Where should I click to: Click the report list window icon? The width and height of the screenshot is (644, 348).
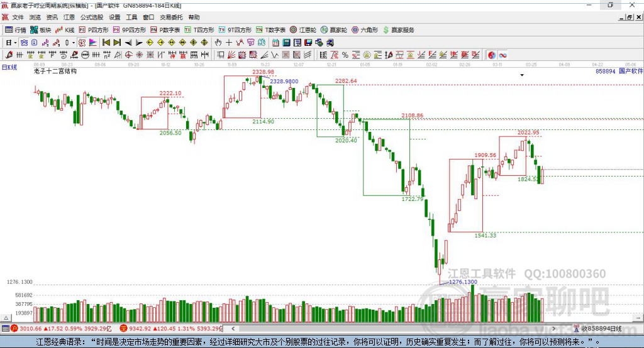point(297,43)
